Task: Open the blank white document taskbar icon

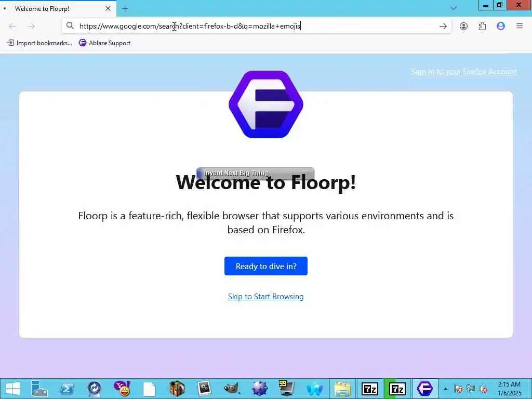Action: point(149,389)
